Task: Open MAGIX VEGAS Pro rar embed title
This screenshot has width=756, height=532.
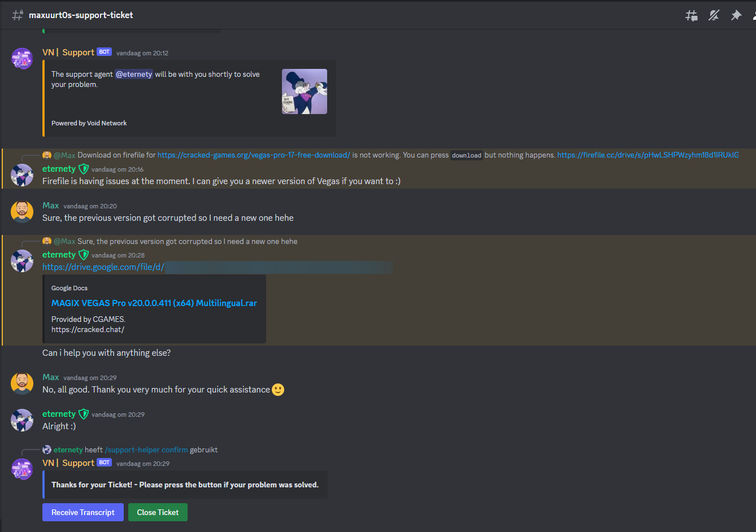Action: click(154, 303)
